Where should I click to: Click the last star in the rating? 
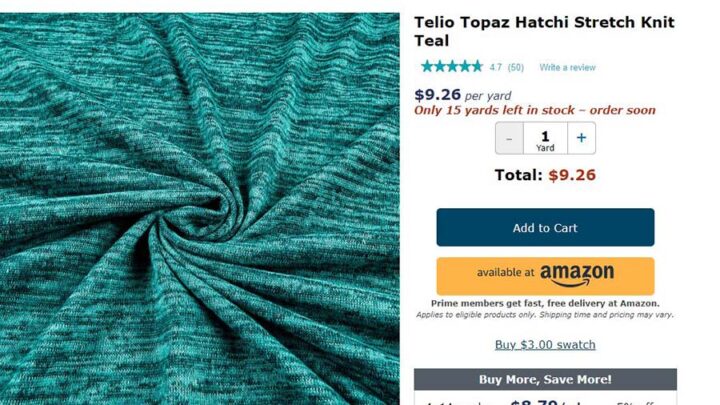(x=477, y=67)
